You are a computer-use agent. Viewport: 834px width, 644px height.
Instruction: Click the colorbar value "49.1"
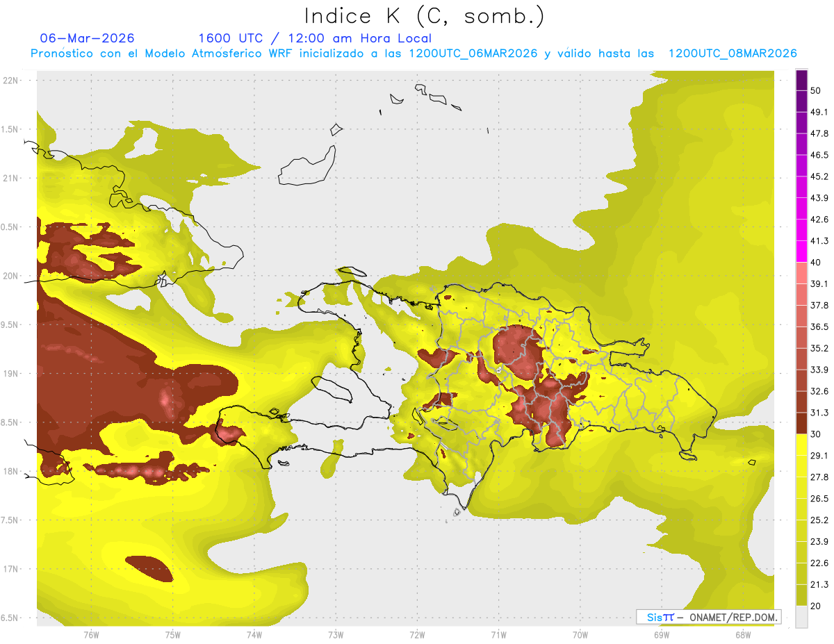click(x=819, y=112)
